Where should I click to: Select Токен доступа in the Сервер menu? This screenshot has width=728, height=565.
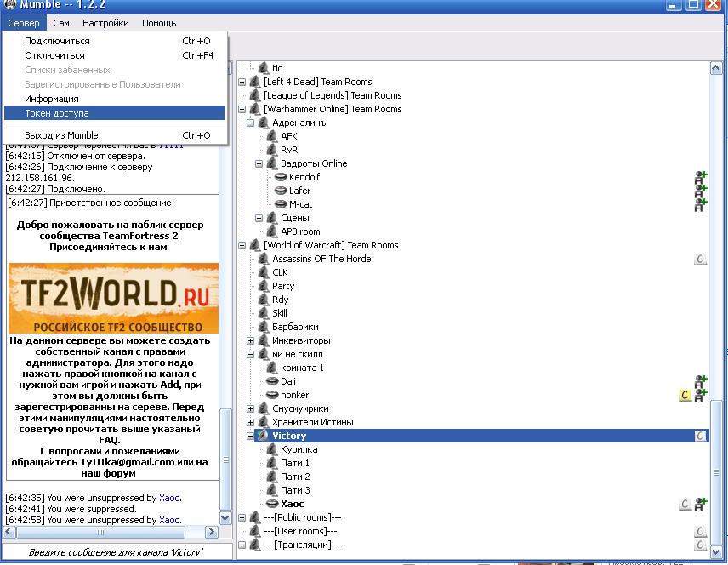pos(114,113)
